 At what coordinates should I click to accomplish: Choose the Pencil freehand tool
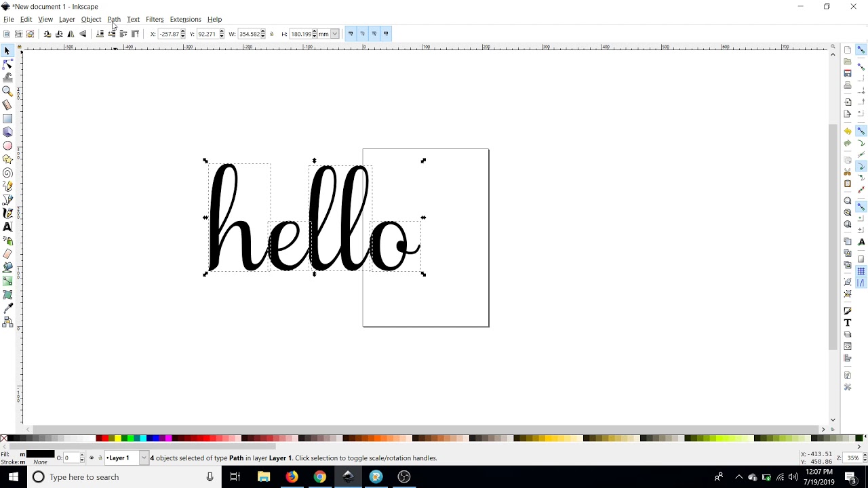point(7,186)
